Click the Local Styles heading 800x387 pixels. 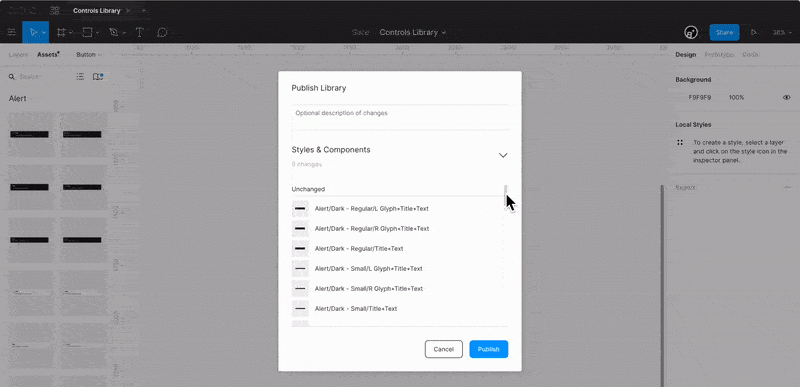(x=693, y=124)
